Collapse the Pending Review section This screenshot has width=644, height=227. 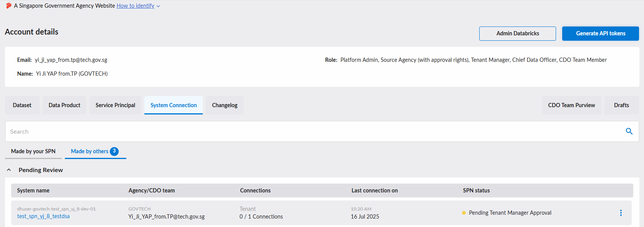click(9, 170)
